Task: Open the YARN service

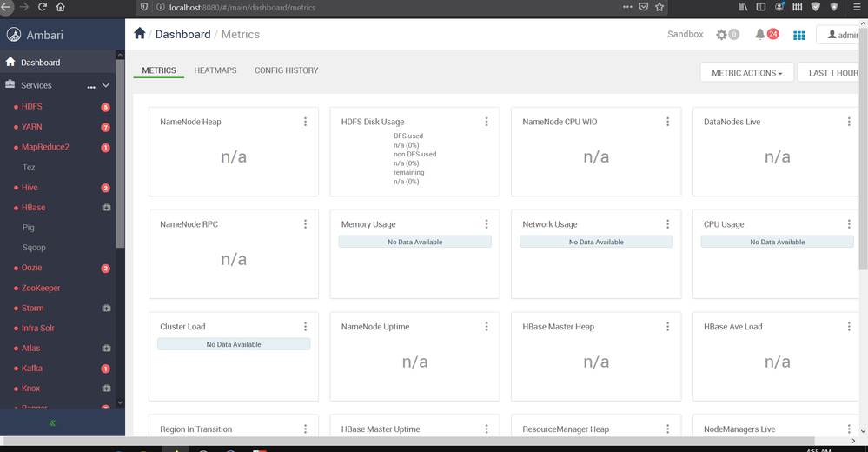Action: (x=31, y=127)
